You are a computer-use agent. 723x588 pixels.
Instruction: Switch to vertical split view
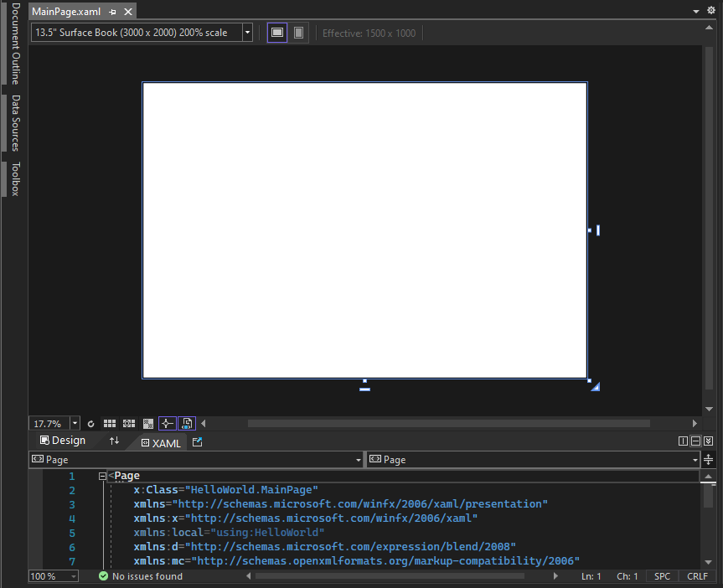(683, 441)
